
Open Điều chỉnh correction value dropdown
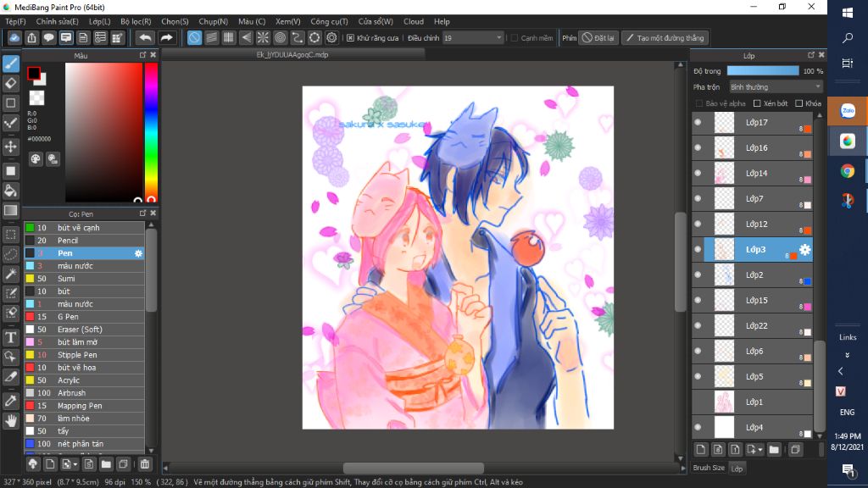(473, 37)
